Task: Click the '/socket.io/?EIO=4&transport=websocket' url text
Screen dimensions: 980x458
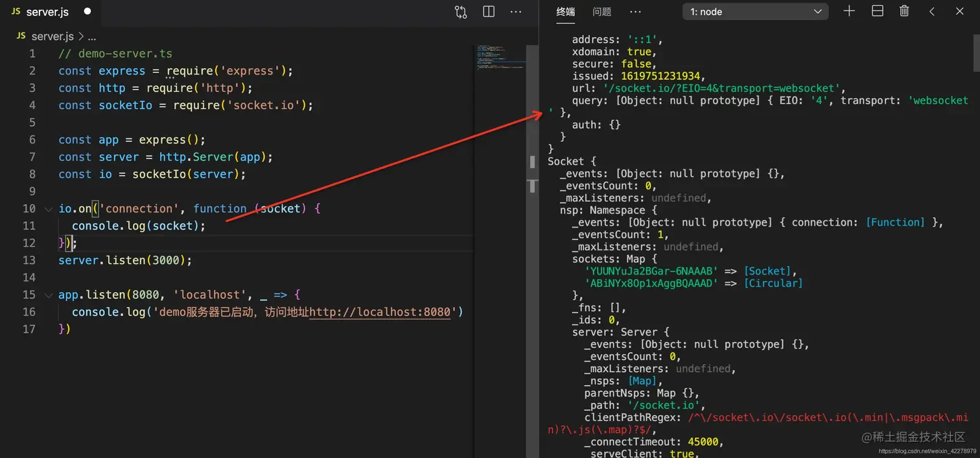Action: 723,88
